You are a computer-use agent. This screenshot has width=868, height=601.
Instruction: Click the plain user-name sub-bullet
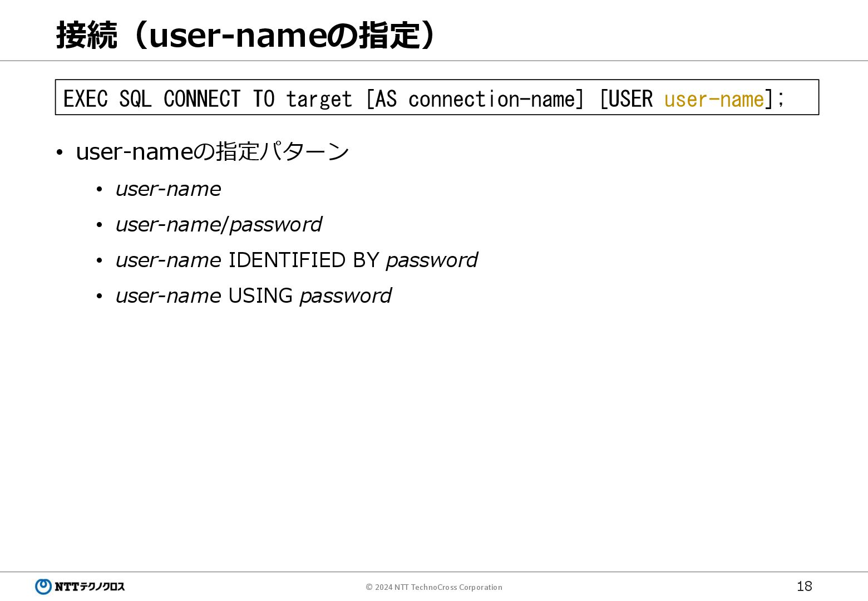coord(168,189)
